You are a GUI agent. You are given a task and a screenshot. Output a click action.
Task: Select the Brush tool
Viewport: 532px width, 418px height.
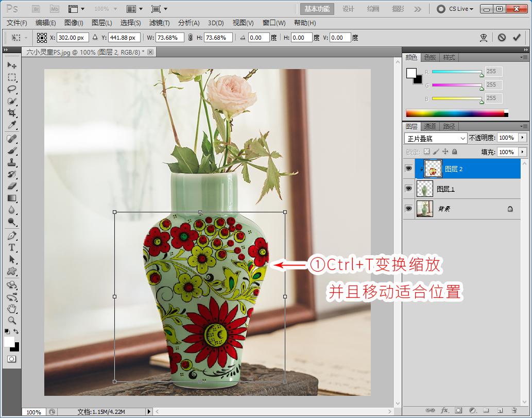coord(12,151)
